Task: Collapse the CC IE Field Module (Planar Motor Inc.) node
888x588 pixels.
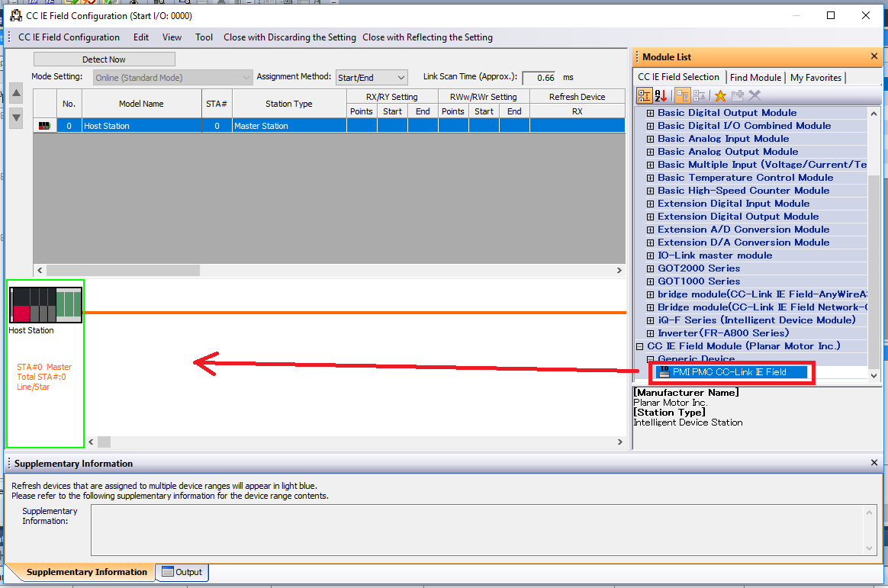Action: 640,346
